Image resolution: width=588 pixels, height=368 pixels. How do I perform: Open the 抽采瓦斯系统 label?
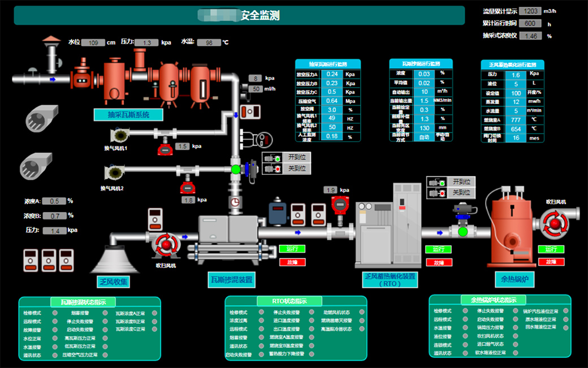pos(128,115)
